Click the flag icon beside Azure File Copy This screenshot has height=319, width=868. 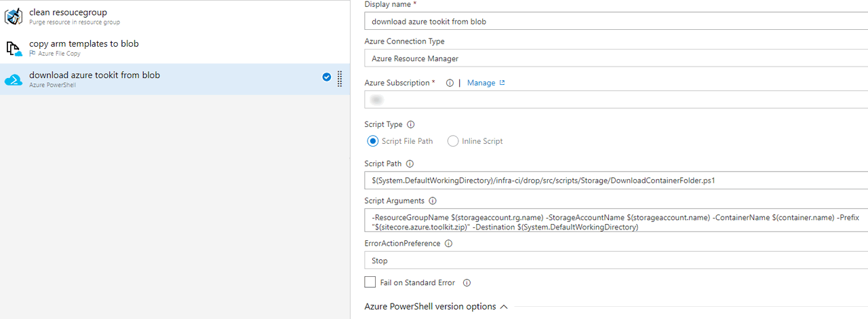(x=33, y=54)
